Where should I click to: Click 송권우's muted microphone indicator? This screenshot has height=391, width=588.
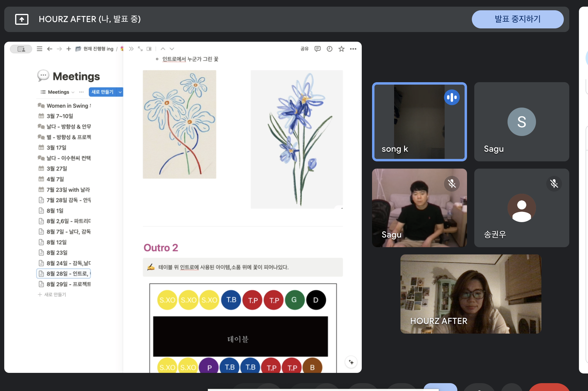tap(554, 184)
